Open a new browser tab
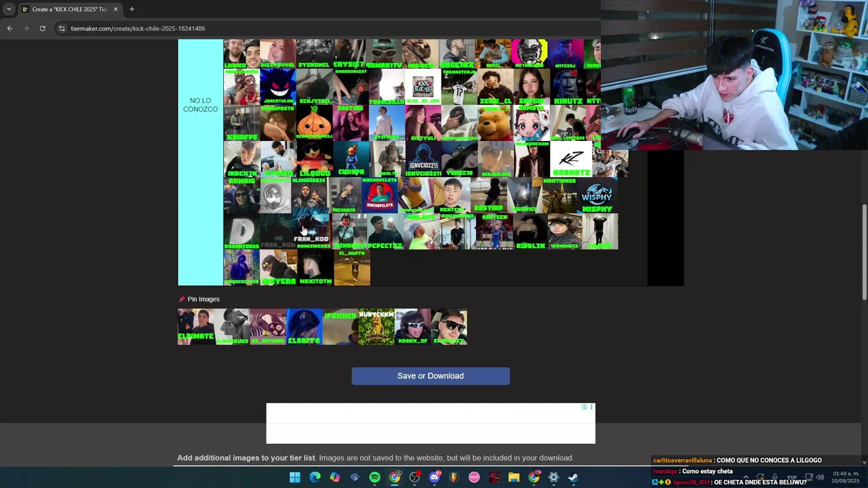The image size is (868, 488). [x=132, y=9]
